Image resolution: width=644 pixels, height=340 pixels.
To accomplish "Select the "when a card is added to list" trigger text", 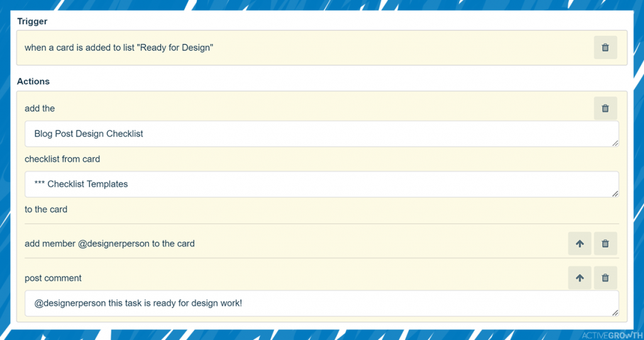I will click(x=119, y=48).
